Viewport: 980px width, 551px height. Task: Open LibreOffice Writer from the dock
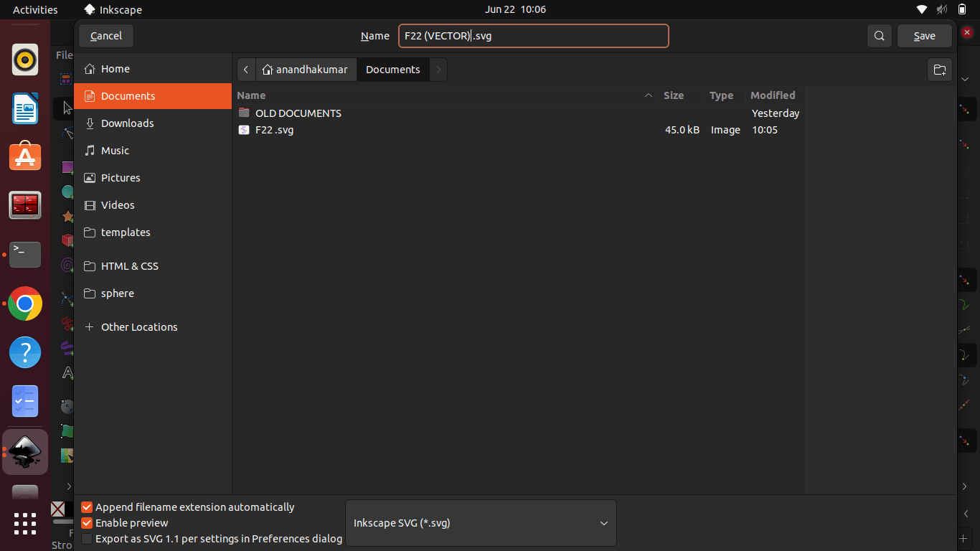tap(25, 108)
